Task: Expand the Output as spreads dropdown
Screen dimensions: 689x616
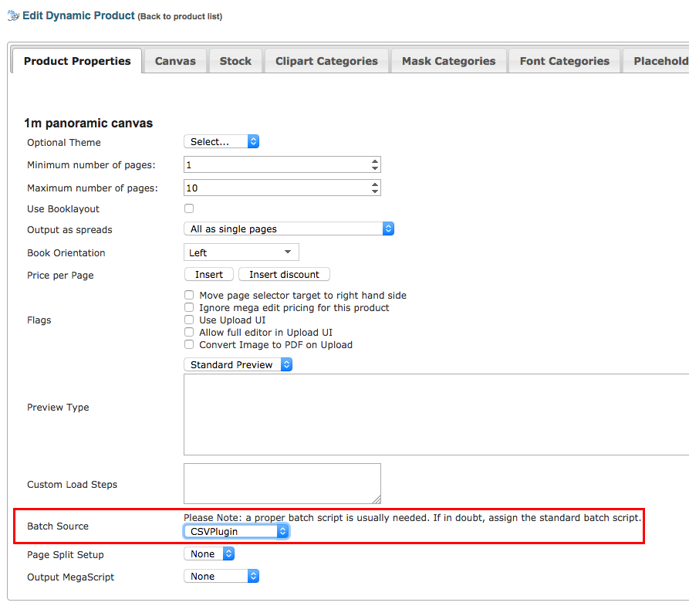Action: tap(289, 229)
